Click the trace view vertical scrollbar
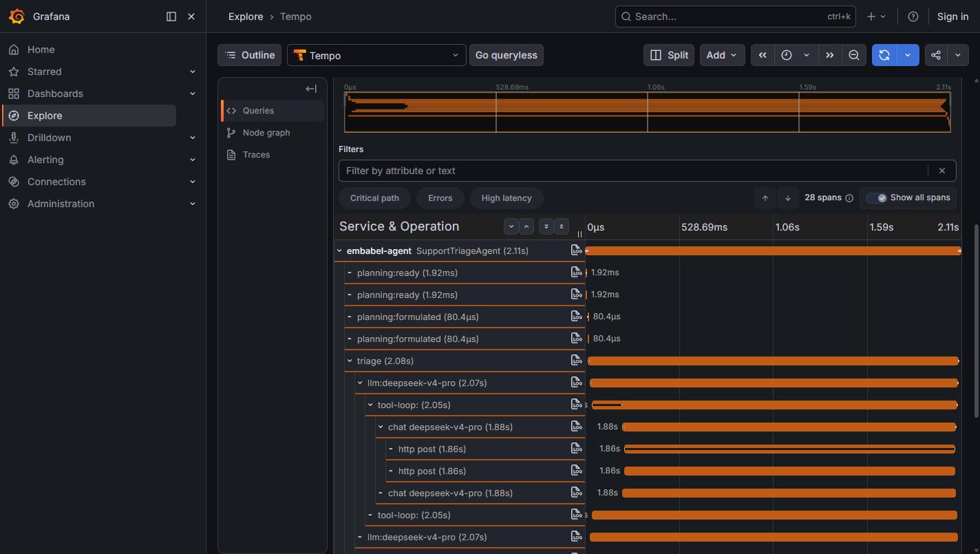Viewport: 980px width, 554px height. pyautogui.click(x=977, y=320)
